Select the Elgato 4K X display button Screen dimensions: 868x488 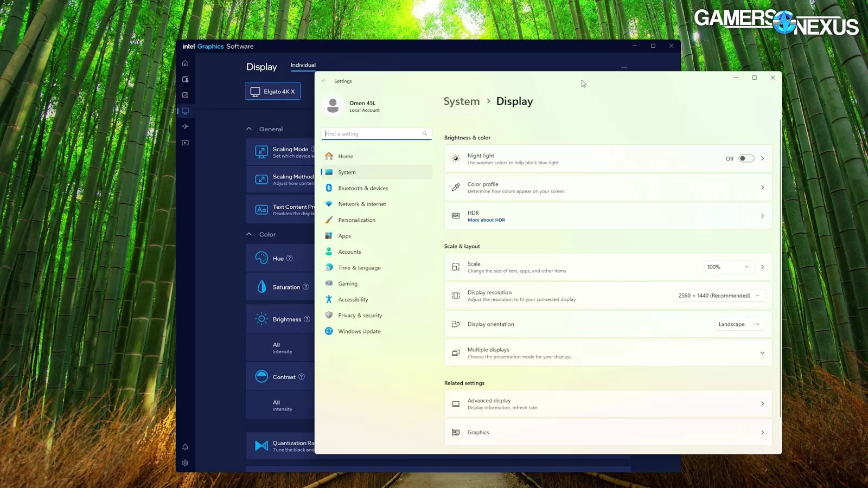pyautogui.click(x=273, y=92)
